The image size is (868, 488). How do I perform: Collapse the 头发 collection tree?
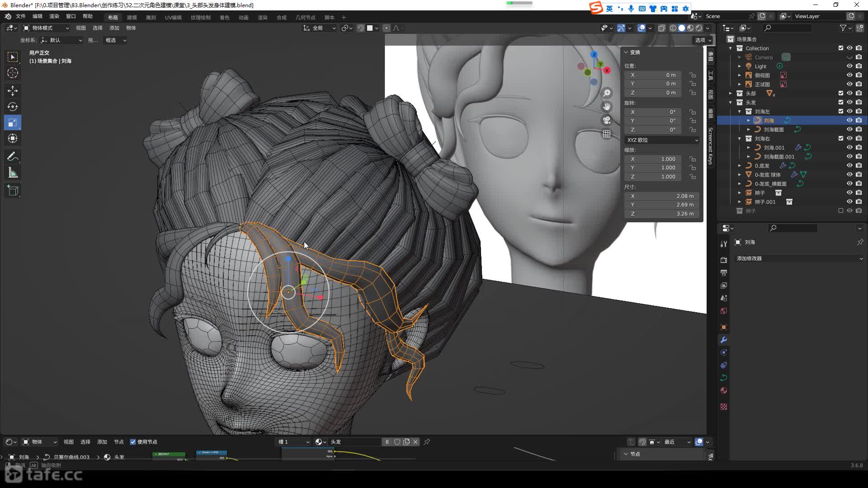(x=731, y=103)
